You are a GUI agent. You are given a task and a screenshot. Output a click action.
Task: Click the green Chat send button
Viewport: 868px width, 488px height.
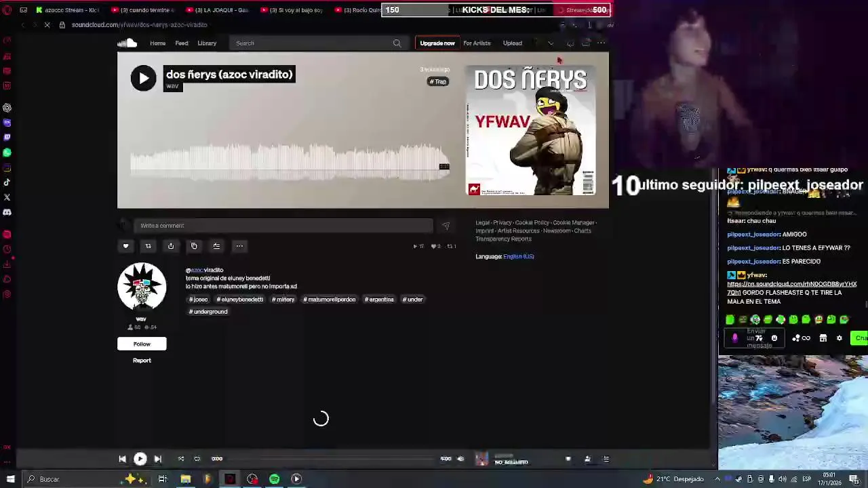pos(860,338)
